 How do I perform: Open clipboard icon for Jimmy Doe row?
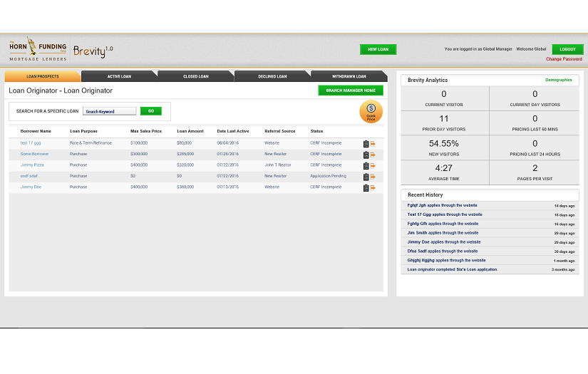[366, 188]
